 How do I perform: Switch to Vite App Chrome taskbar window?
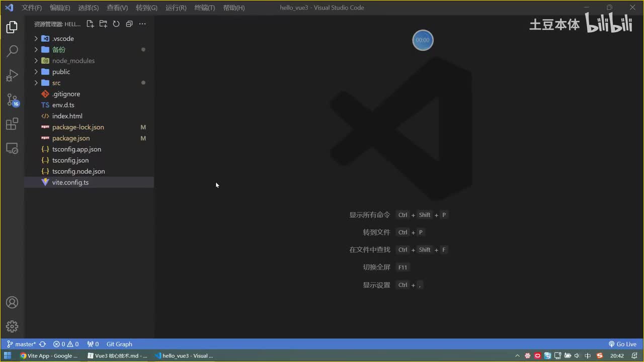(x=49, y=355)
